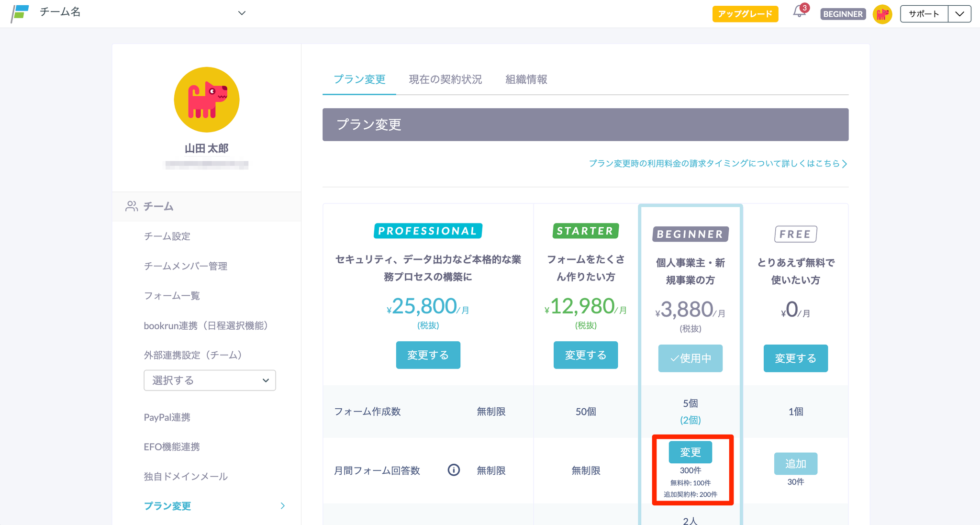
Task: Switch to 現在の契約状況 tab
Action: coord(445,79)
